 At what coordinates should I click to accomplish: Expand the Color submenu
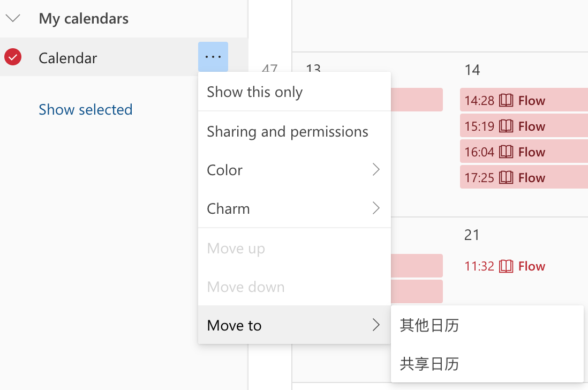tap(375, 170)
